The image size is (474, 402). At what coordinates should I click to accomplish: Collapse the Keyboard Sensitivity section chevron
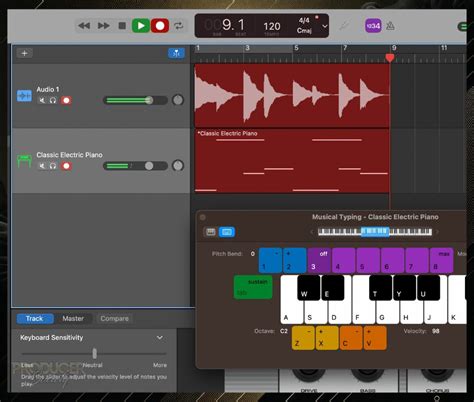[160, 338]
